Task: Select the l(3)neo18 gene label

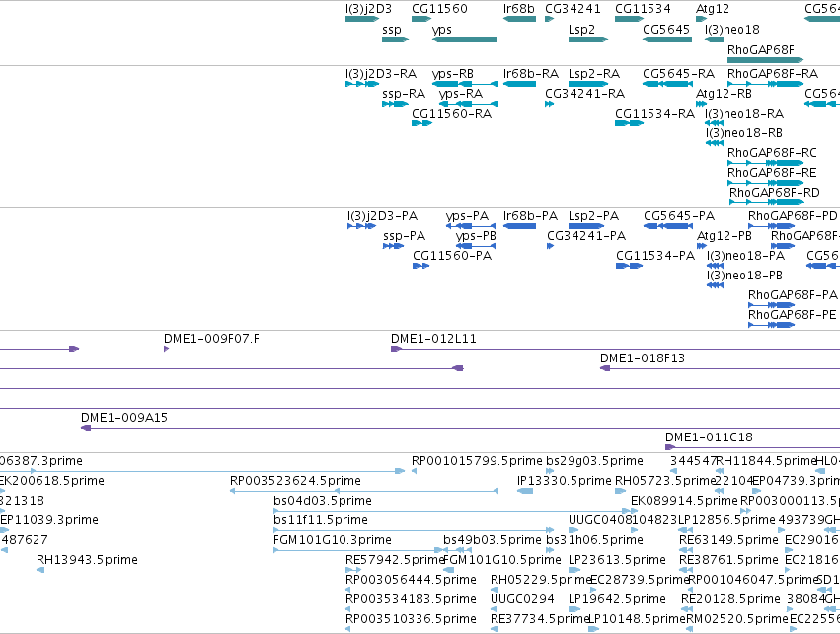Action: pyautogui.click(x=731, y=30)
